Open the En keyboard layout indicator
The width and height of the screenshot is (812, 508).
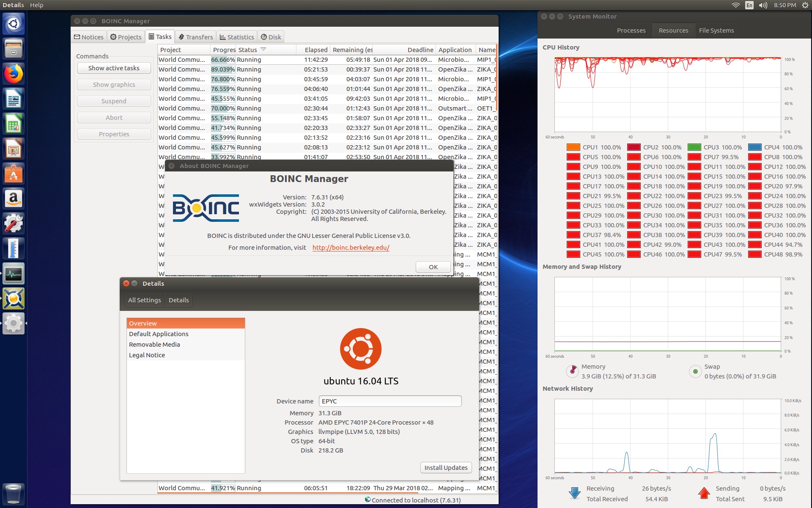click(x=749, y=5)
